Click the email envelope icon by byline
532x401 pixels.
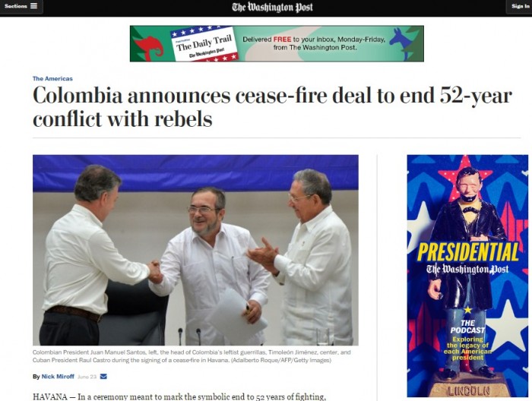(x=103, y=376)
